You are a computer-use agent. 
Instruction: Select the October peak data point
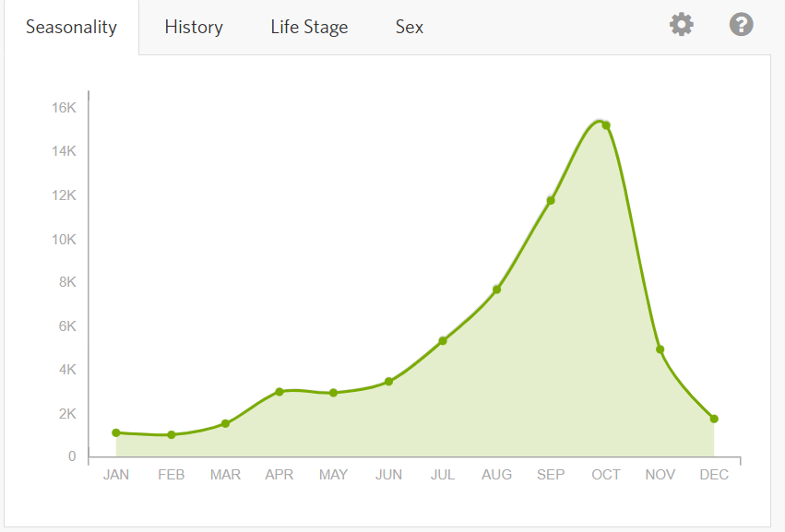tap(606, 125)
